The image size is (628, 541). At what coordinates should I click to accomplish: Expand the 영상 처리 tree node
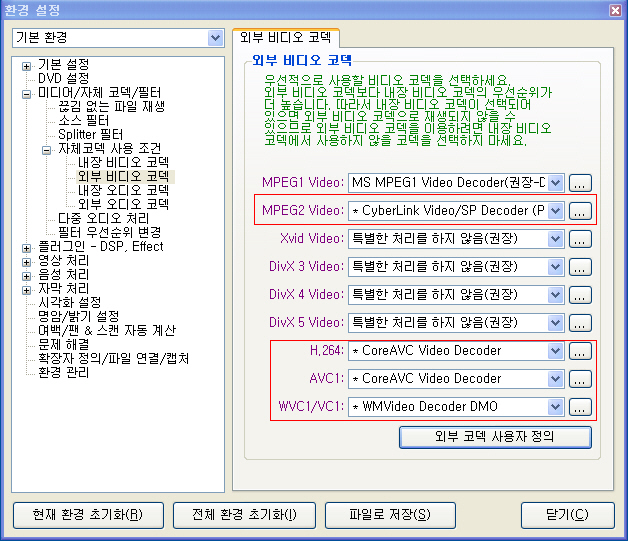click(26, 262)
